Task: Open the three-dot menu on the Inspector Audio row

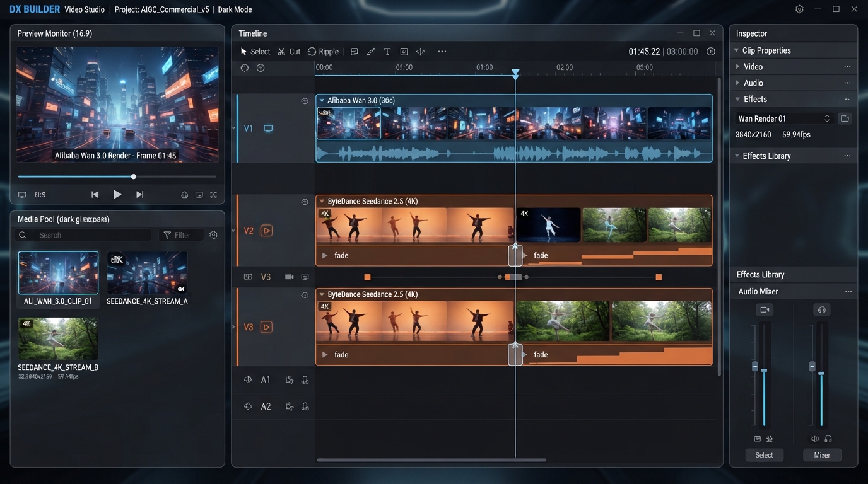Action: click(847, 83)
